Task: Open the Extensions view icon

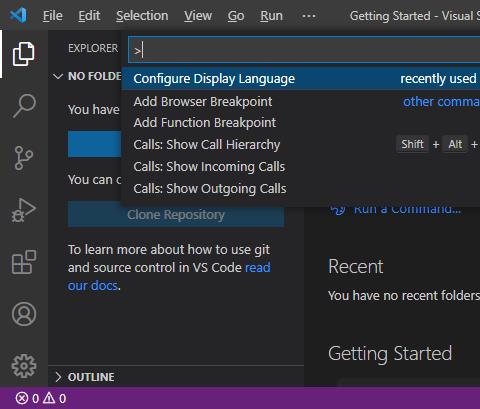Action: [24, 262]
